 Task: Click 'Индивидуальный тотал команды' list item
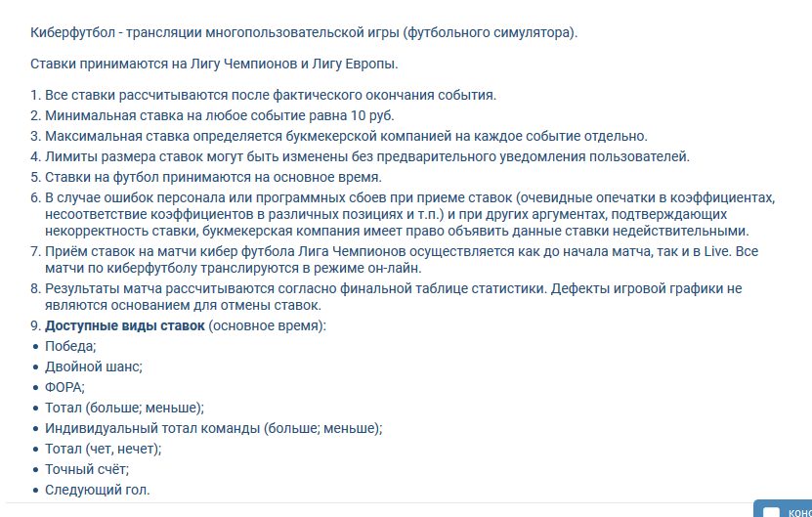pos(213,428)
